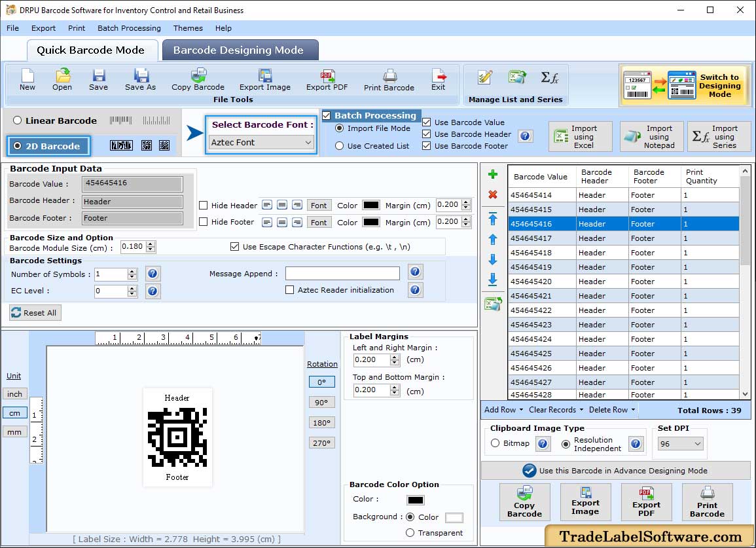
Task: Move row to bottom arrow icon
Action: [493, 280]
